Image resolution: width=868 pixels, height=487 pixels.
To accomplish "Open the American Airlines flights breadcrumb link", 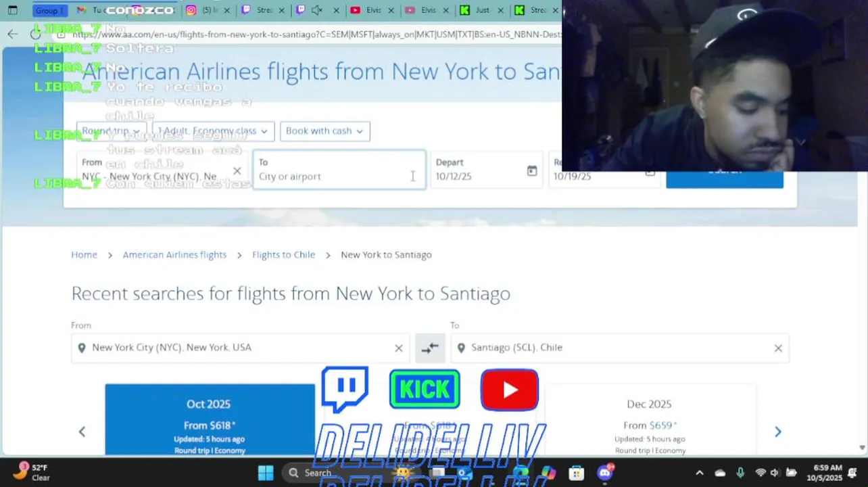I will [x=174, y=255].
